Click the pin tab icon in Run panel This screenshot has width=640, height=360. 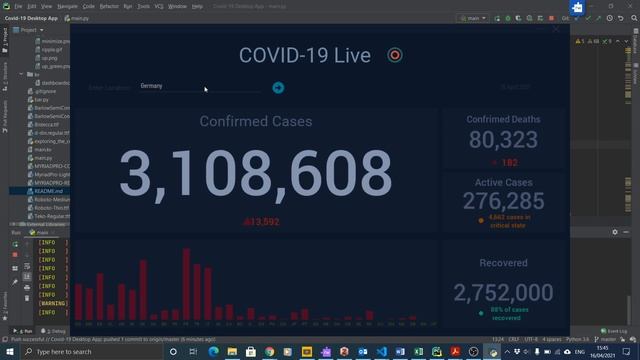tap(15, 282)
